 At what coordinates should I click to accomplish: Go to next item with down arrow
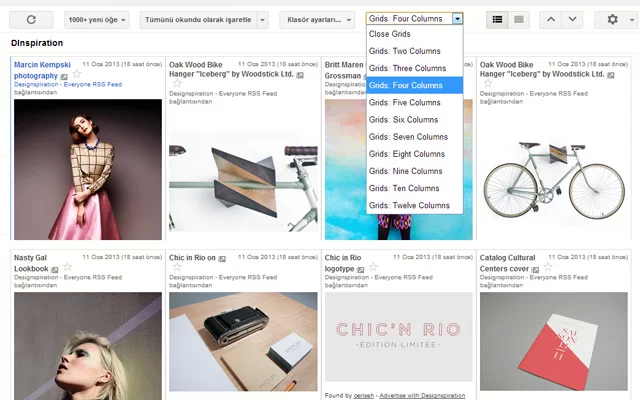[x=572, y=19]
